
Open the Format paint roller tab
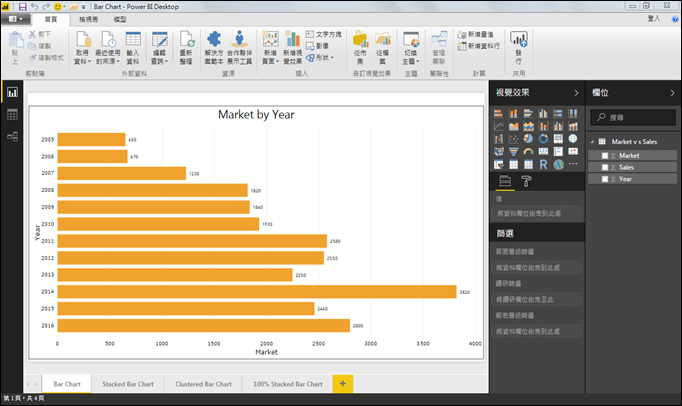click(526, 182)
